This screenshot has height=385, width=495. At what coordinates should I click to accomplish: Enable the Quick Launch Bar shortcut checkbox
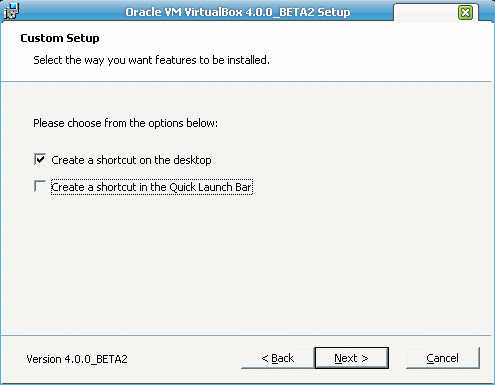click(40, 186)
